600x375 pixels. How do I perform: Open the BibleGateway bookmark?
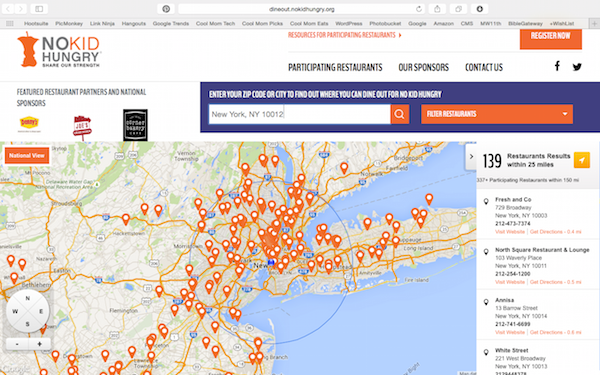[x=525, y=23]
